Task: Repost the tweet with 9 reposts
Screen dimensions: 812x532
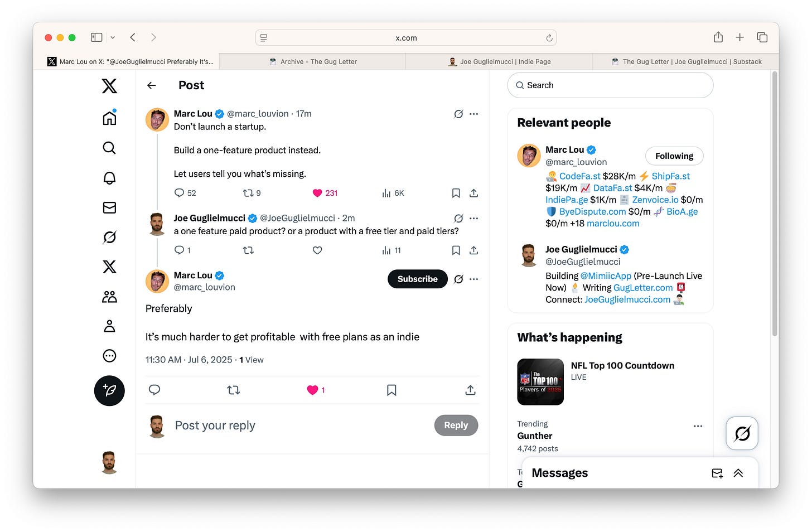Action: (x=252, y=193)
